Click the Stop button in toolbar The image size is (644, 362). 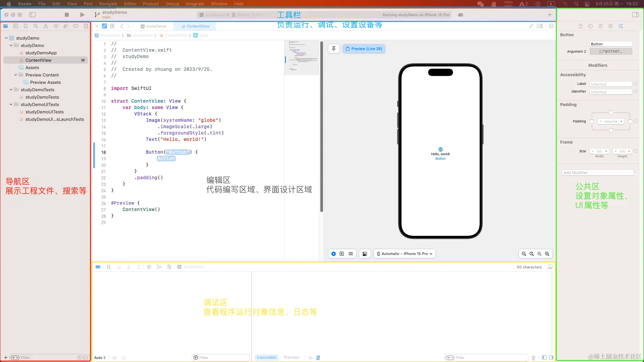pyautogui.click(x=67, y=15)
